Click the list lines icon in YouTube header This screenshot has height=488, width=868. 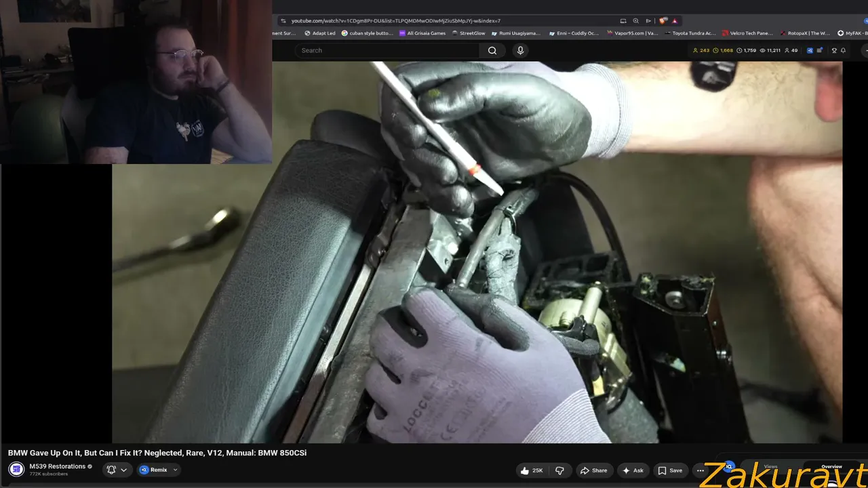tap(820, 50)
